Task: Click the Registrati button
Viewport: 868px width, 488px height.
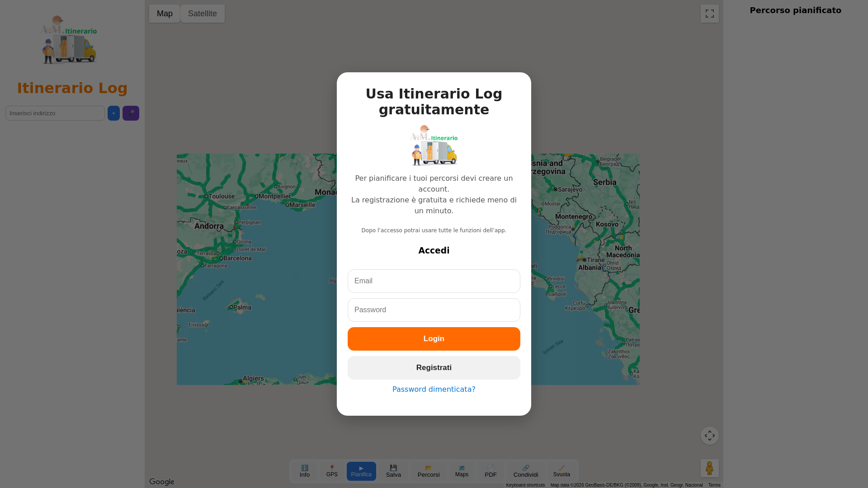Action: (434, 368)
